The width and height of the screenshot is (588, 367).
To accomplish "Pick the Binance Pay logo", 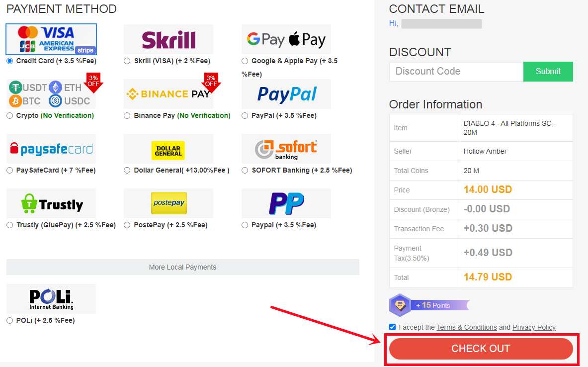I will coord(168,94).
